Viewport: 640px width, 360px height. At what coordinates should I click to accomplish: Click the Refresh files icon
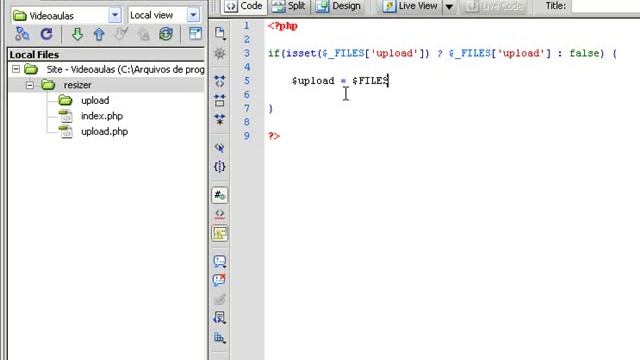pos(47,34)
